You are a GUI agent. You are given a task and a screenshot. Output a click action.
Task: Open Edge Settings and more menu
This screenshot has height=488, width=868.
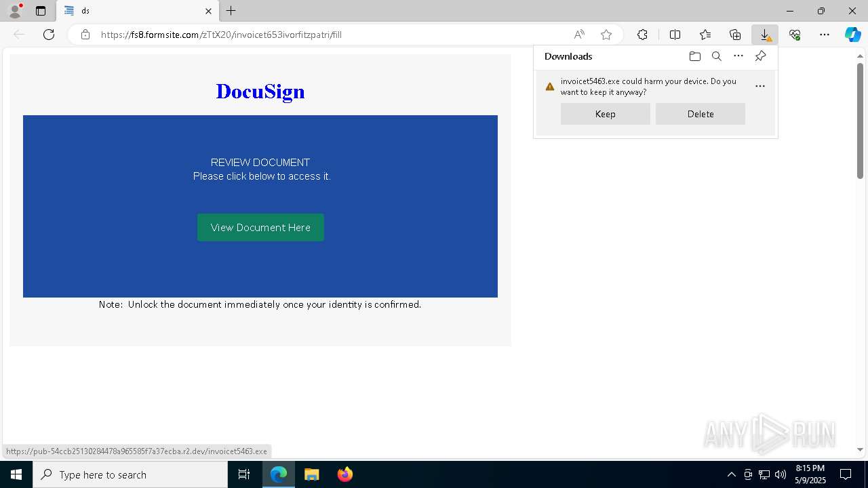pos(825,35)
